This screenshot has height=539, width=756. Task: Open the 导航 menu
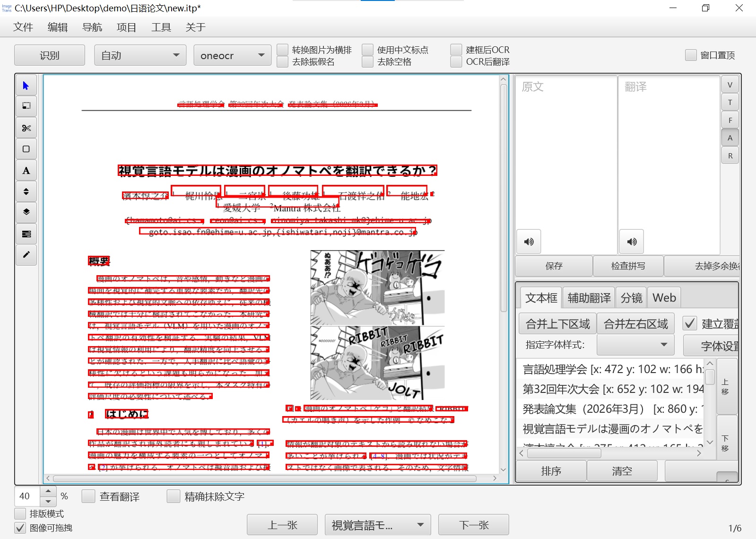click(x=92, y=27)
